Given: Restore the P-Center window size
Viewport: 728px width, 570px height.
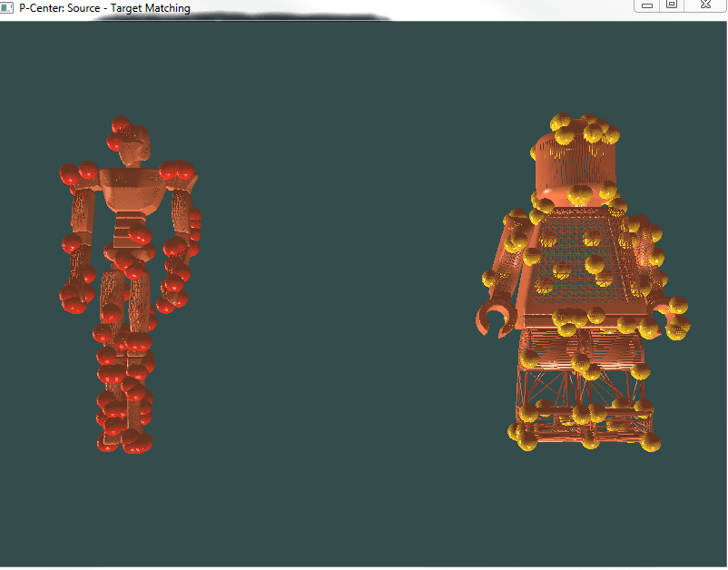Looking at the screenshot, I should point(674,5).
